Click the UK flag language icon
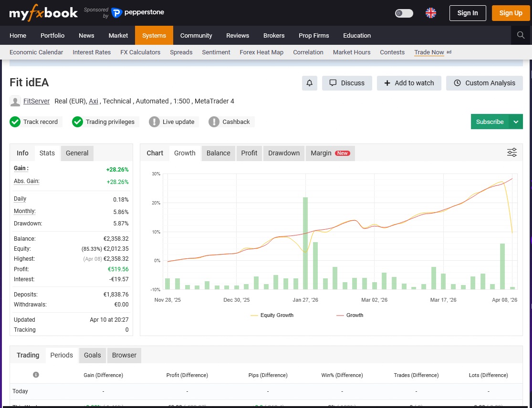 click(x=431, y=13)
